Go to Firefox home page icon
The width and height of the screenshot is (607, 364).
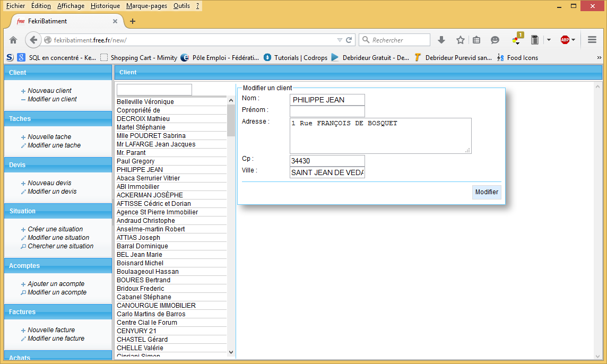click(13, 40)
